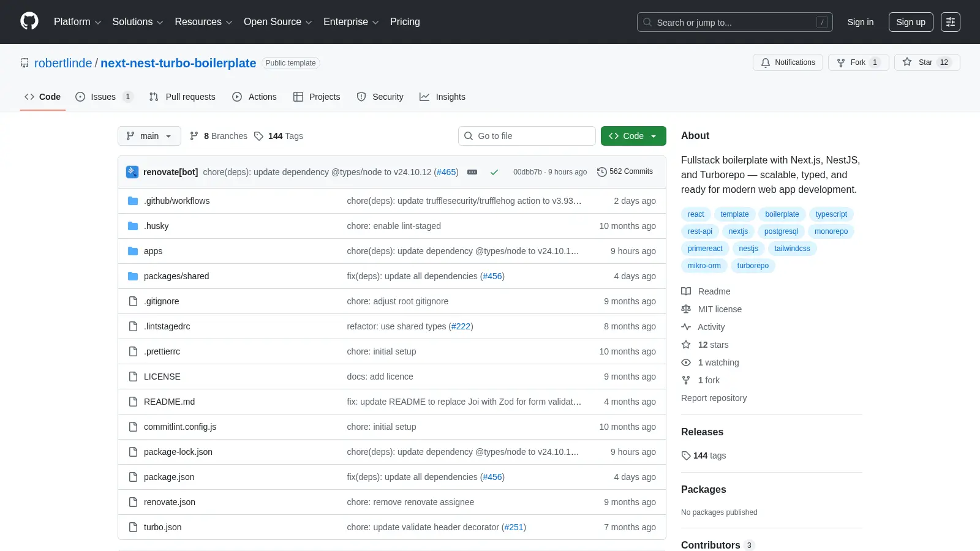This screenshot has width=980, height=551.
Task: Open the Enterprise dropdown menu
Action: click(351, 22)
